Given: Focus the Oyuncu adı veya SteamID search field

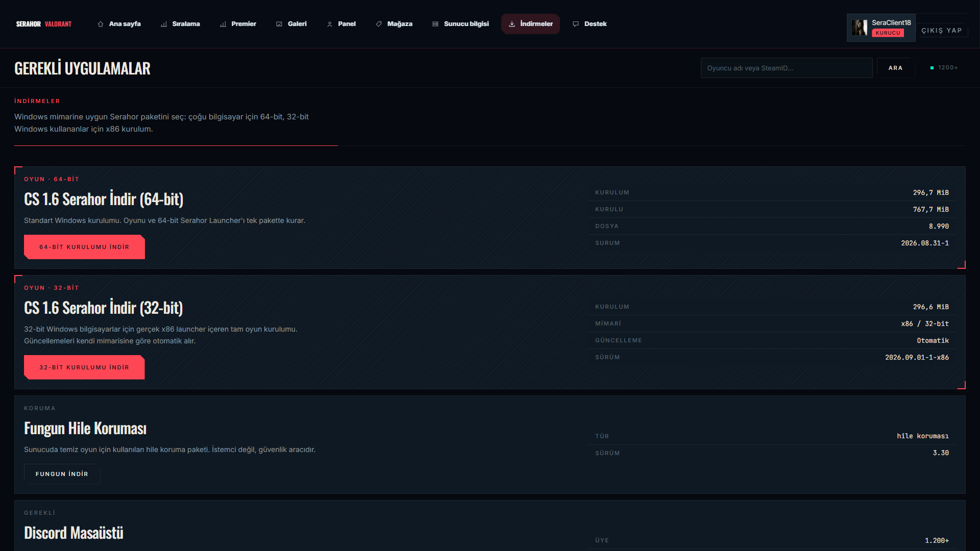Looking at the screenshot, I should pos(787,68).
